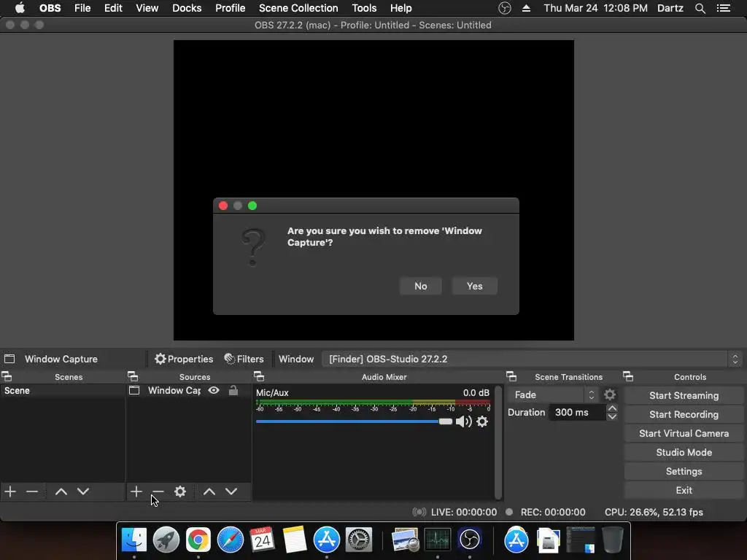Mute the Mic/Aux speaker icon
747x560 pixels.
click(463, 421)
